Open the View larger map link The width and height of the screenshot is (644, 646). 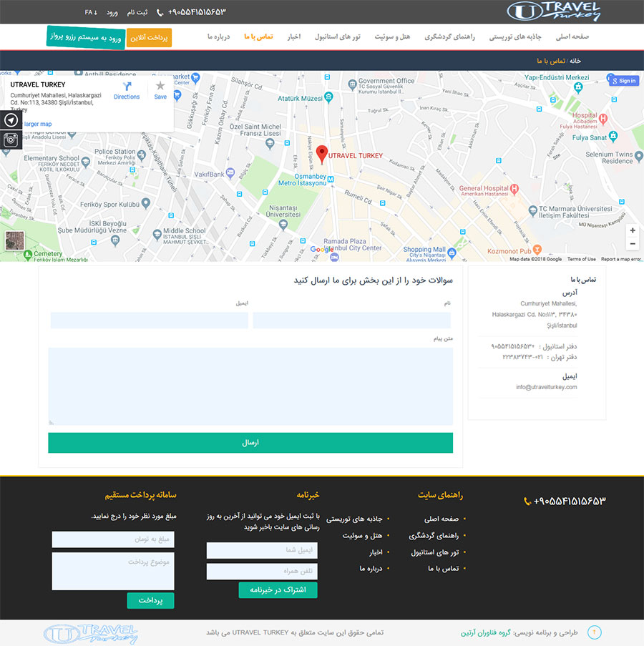click(37, 124)
